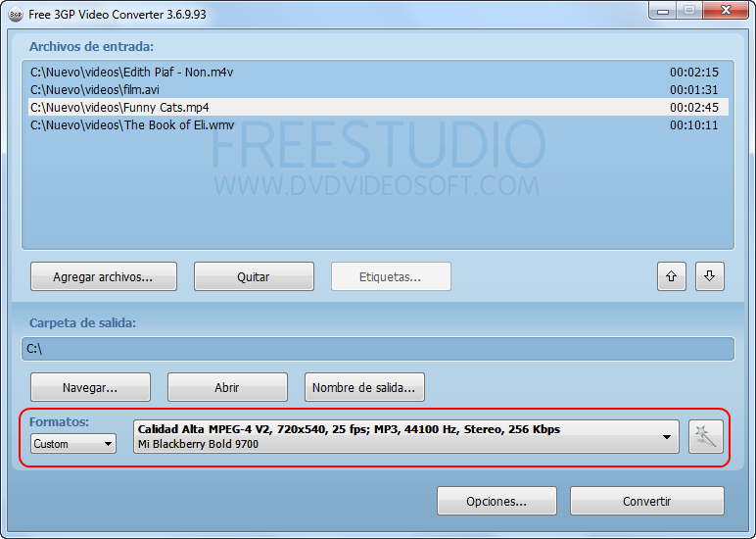Click the 3GP app icon in title bar

tap(16, 15)
